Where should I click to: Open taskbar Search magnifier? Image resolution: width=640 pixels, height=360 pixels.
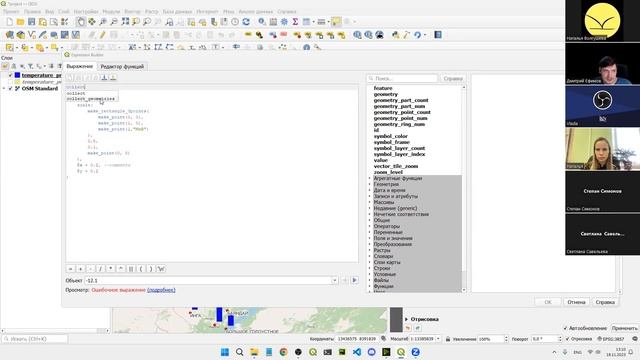click(240, 352)
